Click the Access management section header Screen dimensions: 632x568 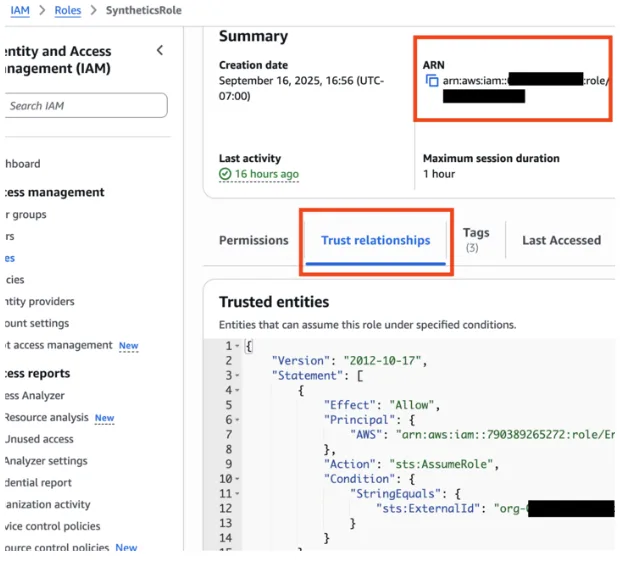[x=54, y=192]
